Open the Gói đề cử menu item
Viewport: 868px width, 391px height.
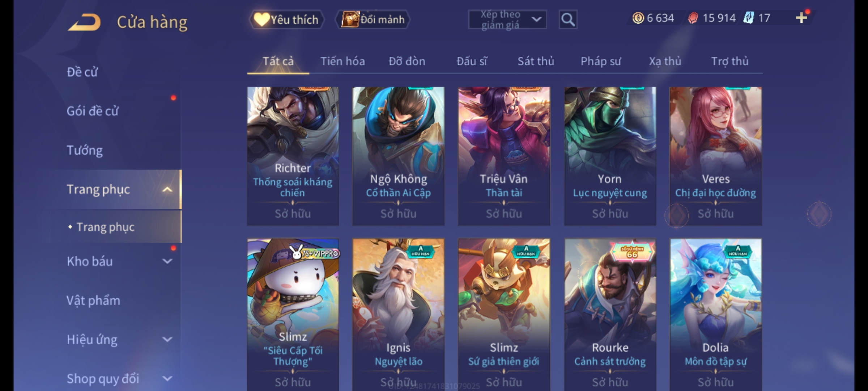point(92,111)
